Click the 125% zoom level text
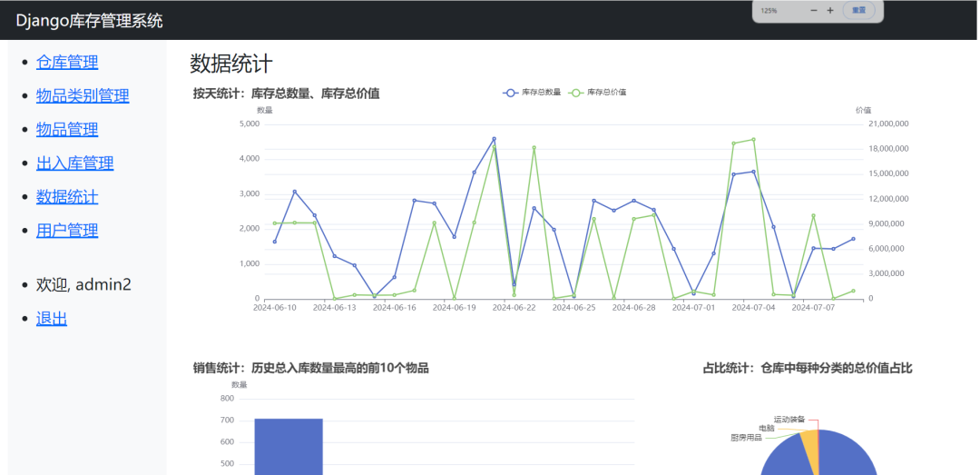980x475 pixels. pos(769,11)
